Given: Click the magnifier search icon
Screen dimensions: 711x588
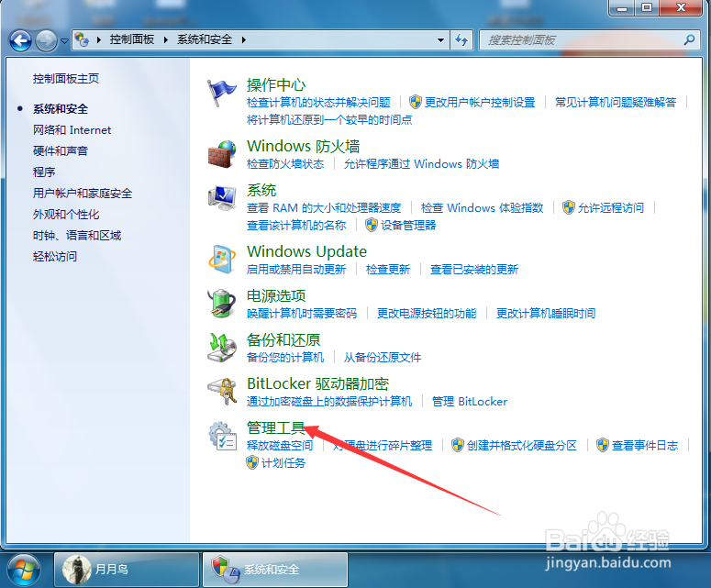Looking at the screenshot, I should tap(689, 39).
